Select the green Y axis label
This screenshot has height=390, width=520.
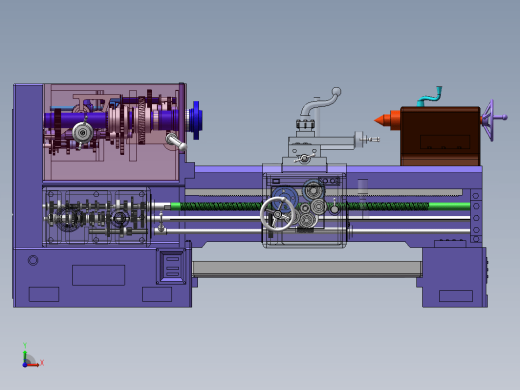click(x=25, y=345)
